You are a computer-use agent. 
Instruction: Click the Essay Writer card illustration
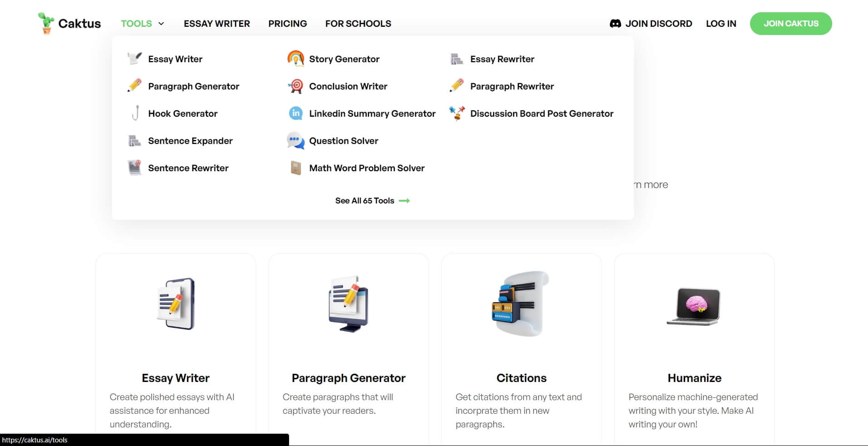coord(176,303)
